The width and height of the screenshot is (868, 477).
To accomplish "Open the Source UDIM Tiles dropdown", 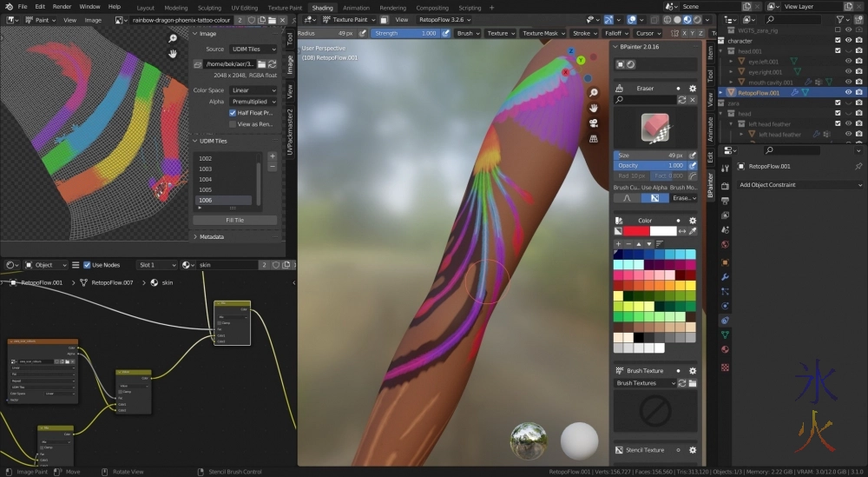I will (x=253, y=50).
